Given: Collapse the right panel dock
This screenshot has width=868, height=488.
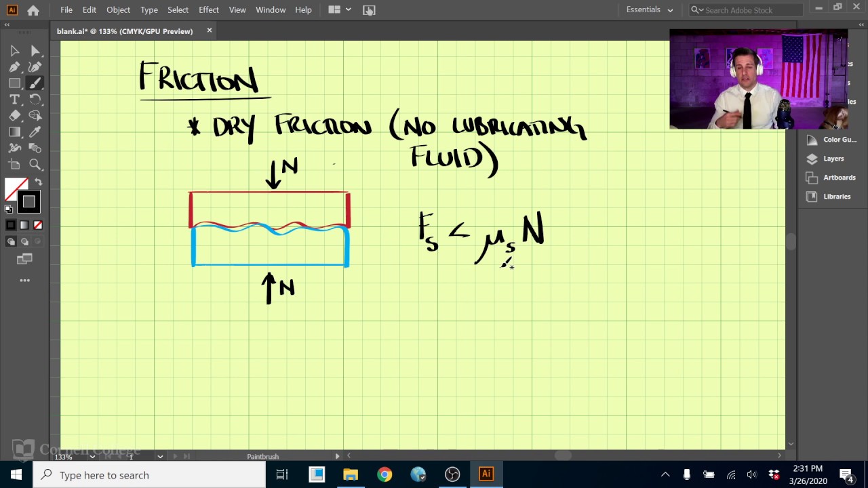Looking at the screenshot, I should click(x=860, y=24).
